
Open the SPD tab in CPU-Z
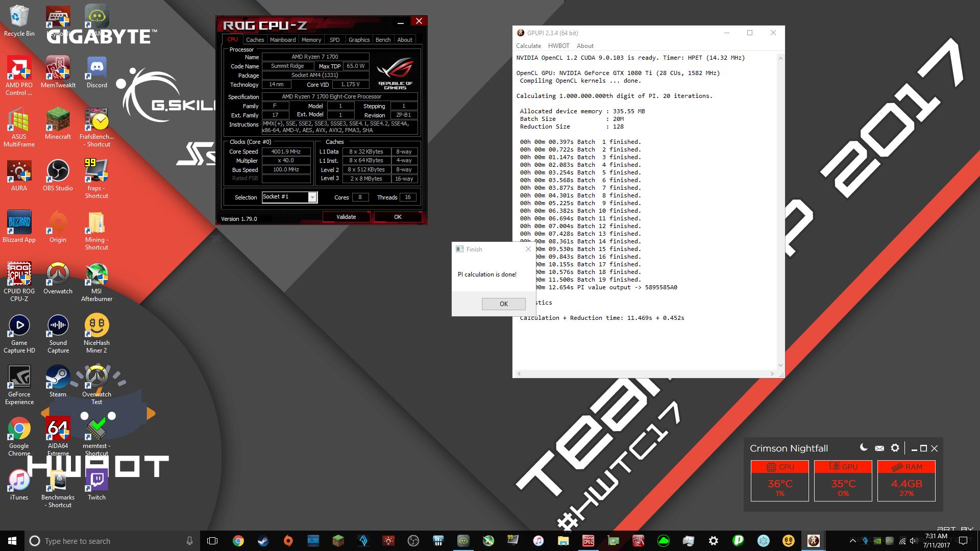pos(334,40)
